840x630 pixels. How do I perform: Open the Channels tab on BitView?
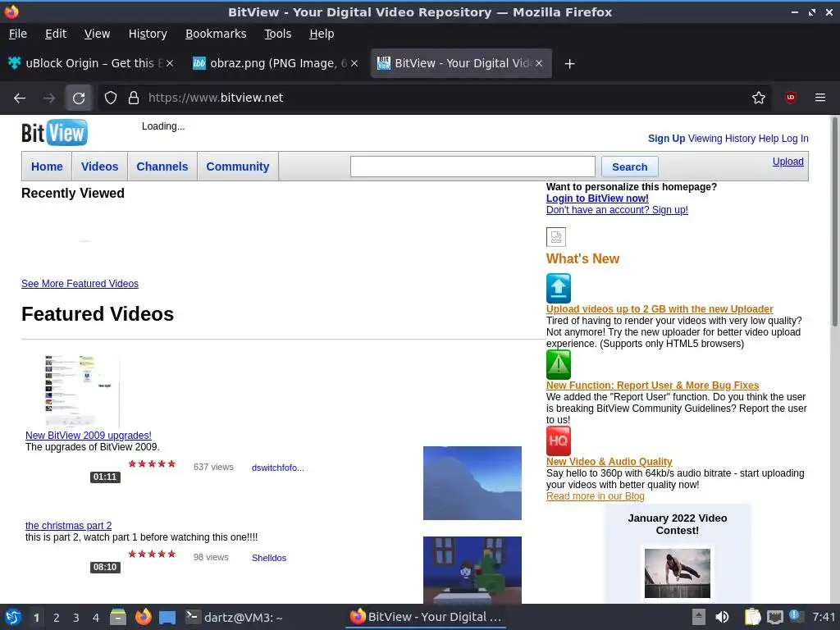coord(162,167)
